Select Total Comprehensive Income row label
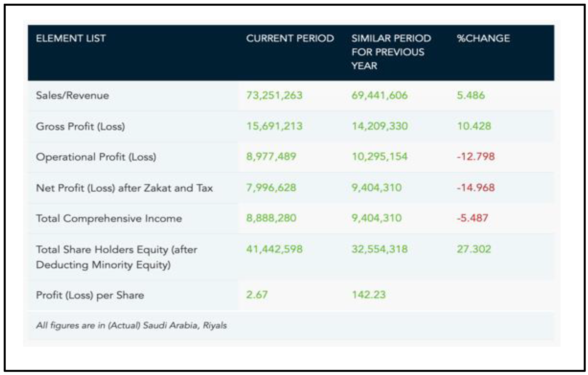The image size is (588, 375). [109, 218]
